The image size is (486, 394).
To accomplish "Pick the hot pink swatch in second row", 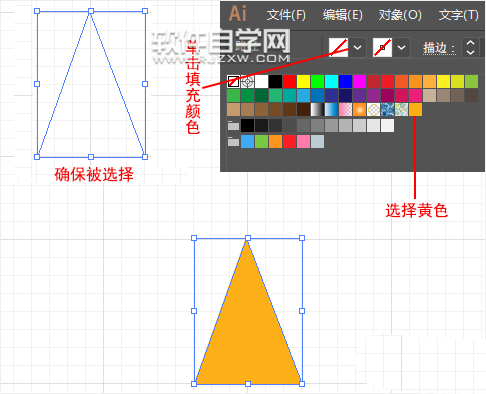I will pos(415,95).
